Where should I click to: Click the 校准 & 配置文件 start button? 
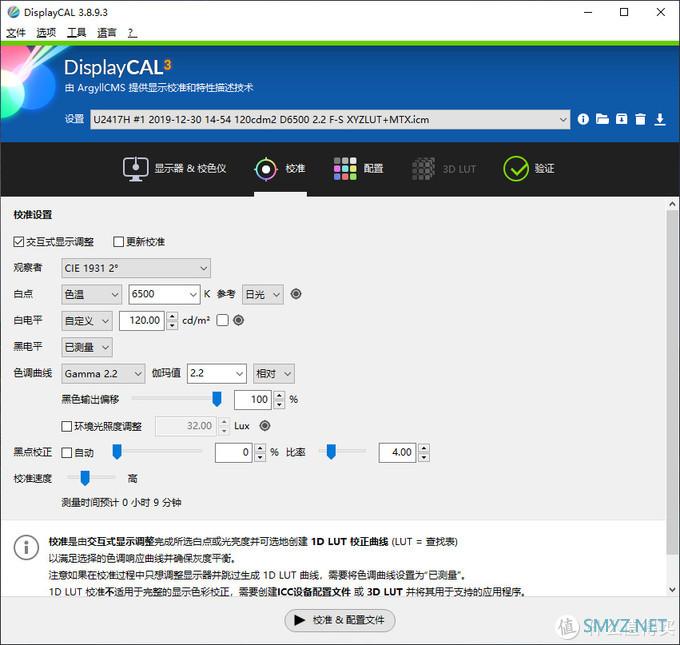tap(340, 620)
